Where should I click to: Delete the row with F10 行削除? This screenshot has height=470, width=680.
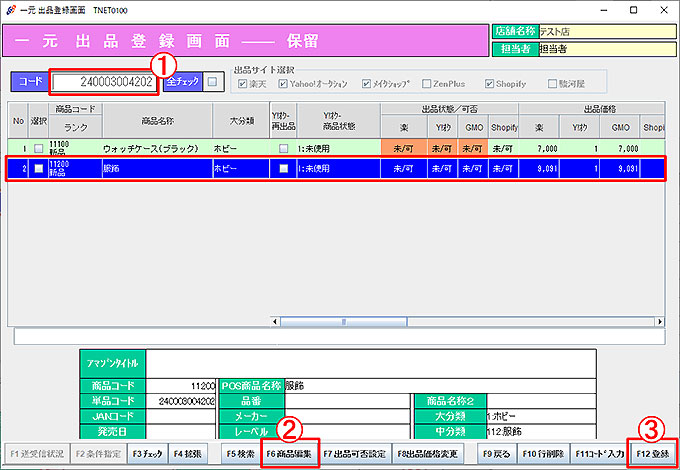click(x=543, y=453)
